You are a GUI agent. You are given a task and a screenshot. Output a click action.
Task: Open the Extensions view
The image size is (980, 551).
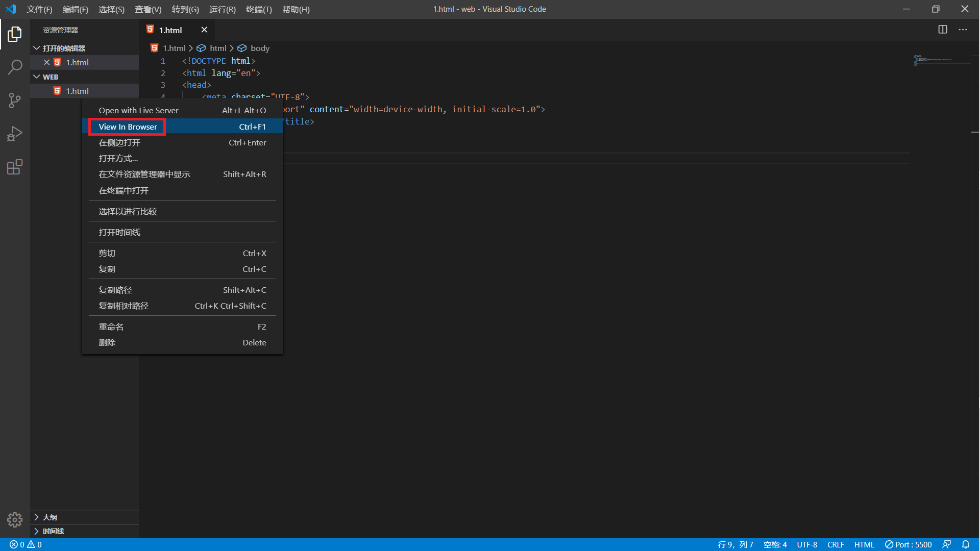(15, 167)
